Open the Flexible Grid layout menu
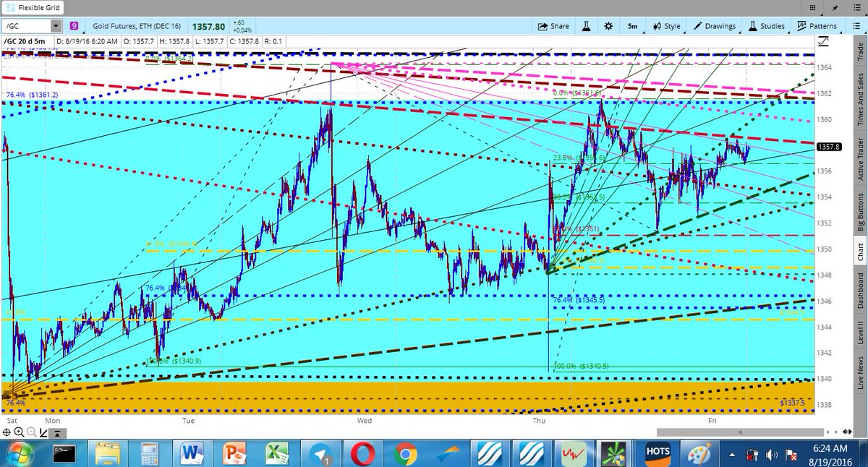The height and width of the screenshot is (467, 868). coord(33,8)
